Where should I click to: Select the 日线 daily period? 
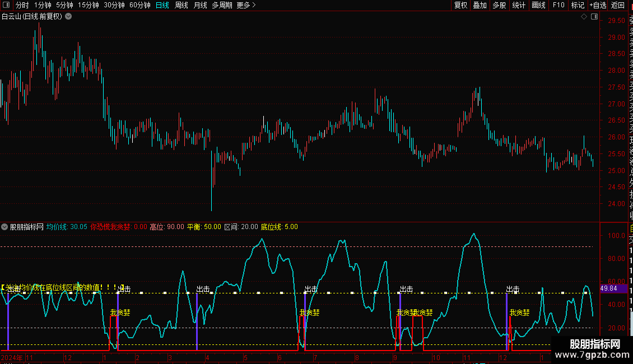[162, 5]
